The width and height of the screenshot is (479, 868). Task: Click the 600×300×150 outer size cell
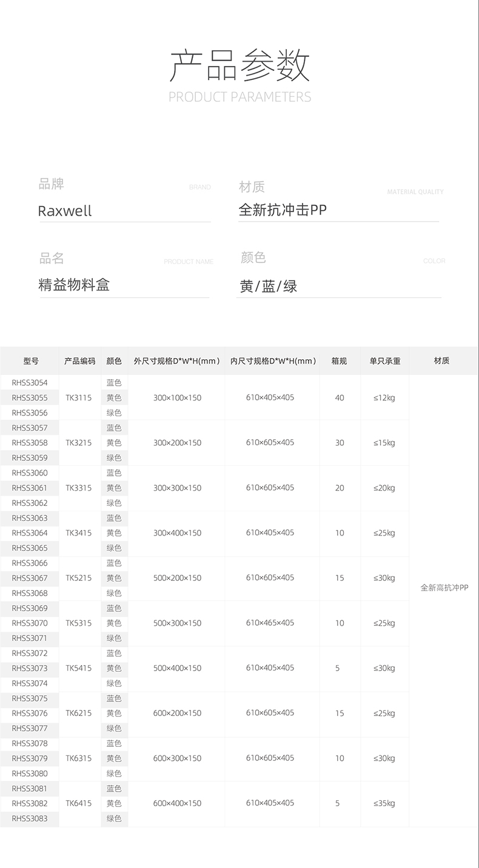click(x=177, y=758)
